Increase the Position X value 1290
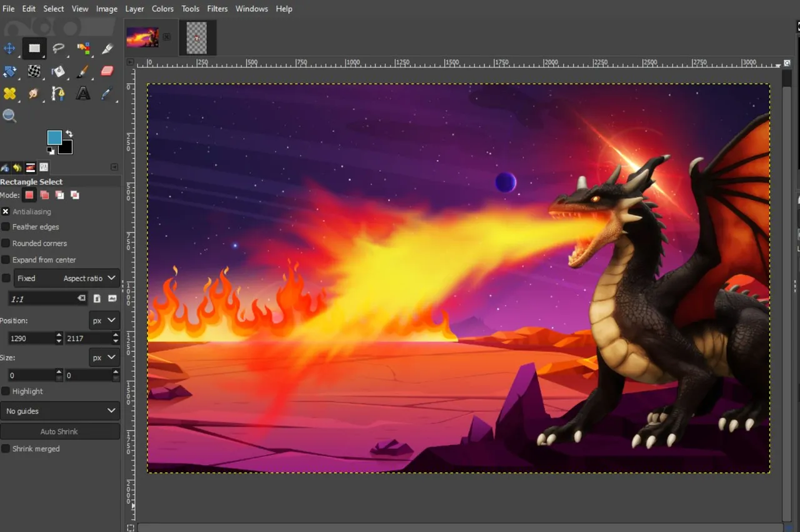This screenshot has width=800, height=532. 59,335
